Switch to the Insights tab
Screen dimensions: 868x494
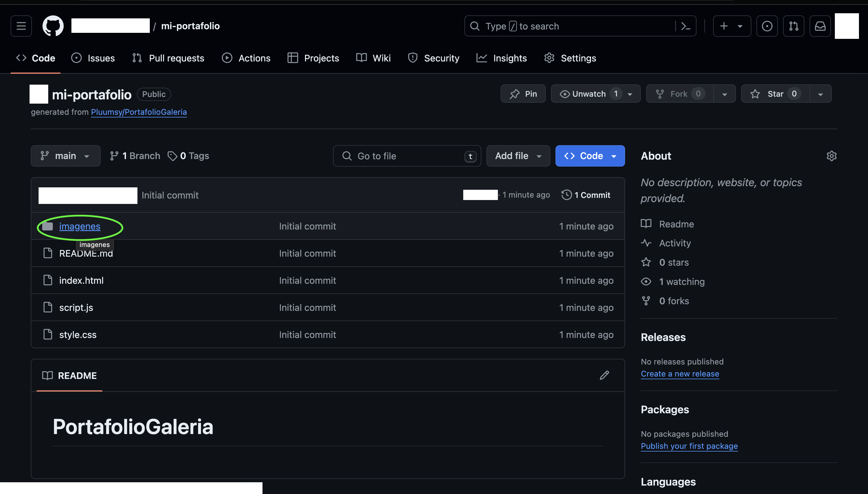(x=502, y=58)
